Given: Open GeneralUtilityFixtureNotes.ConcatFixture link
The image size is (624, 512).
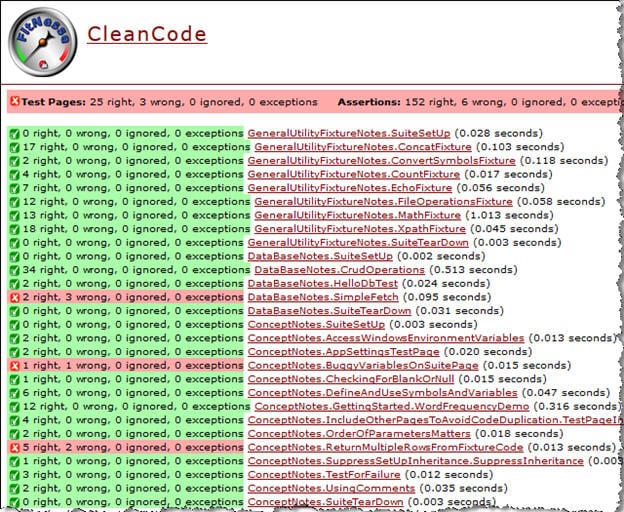Looking at the screenshot, I should pos(363,147).
